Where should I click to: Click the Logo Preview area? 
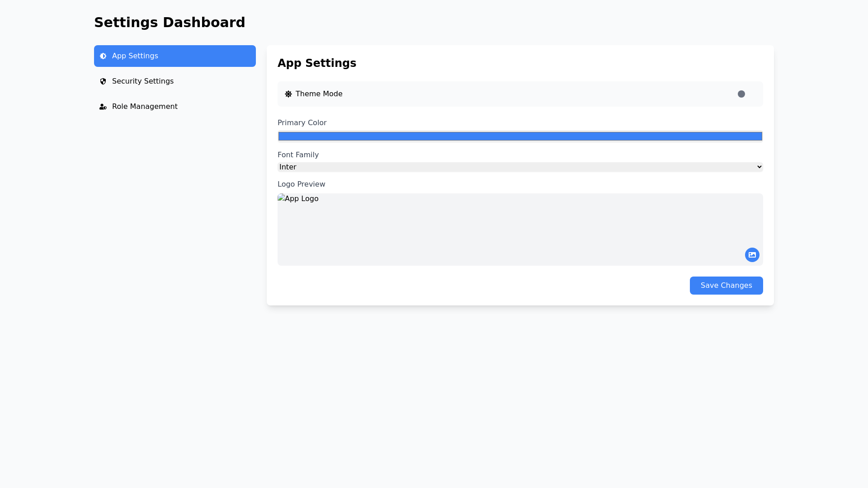(x=520, y=230)
